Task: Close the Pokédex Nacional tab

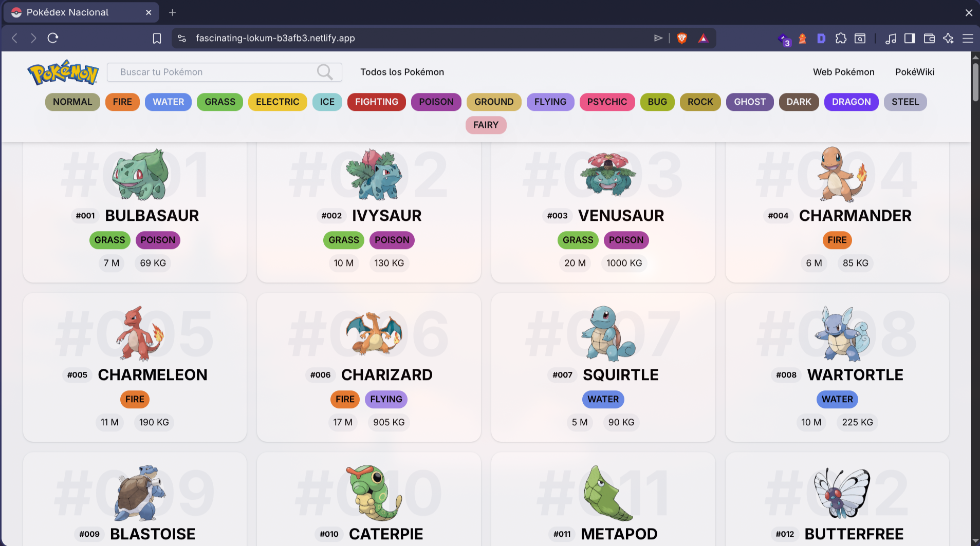Action: point(149,12)
